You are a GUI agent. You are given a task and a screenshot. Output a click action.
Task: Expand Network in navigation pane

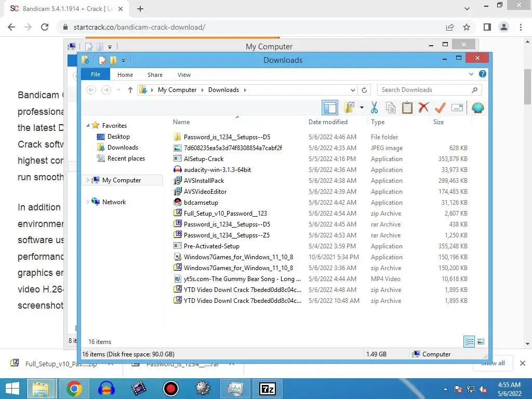[x=88, y=202]
